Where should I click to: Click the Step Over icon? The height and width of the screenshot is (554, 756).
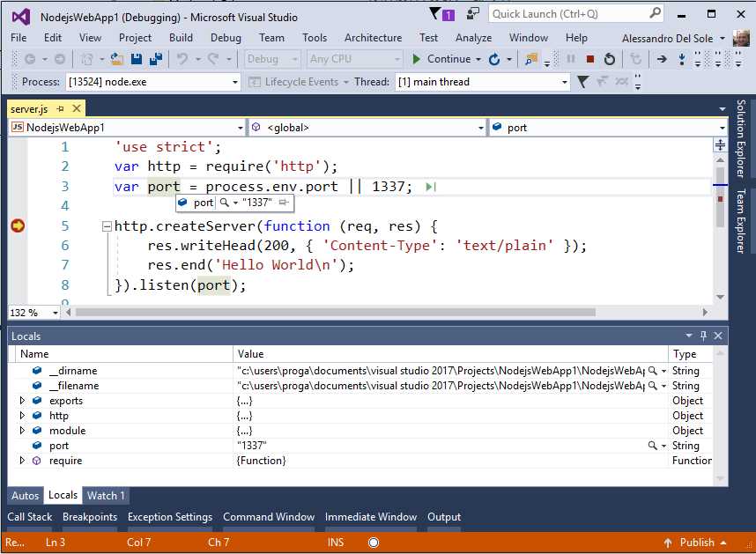(698, 59)
